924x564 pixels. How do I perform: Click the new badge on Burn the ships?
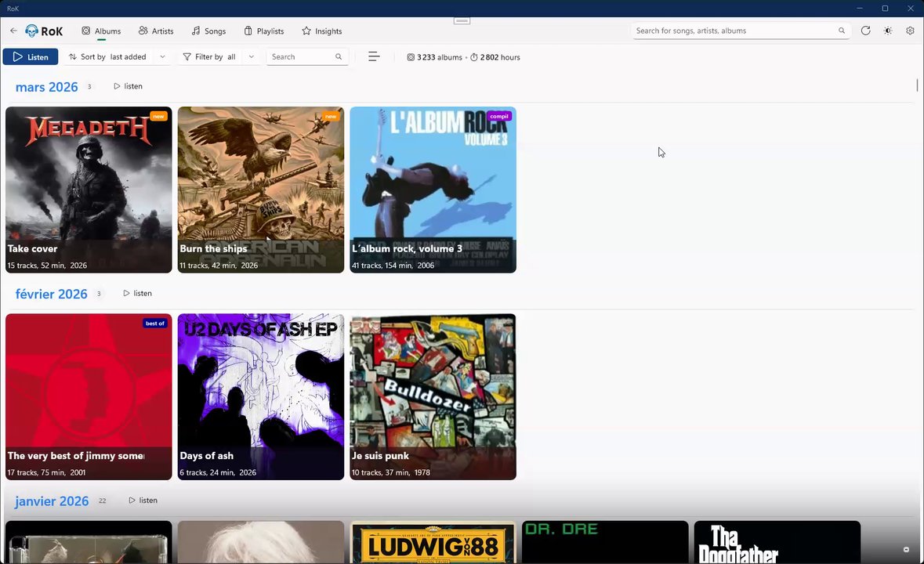pos(331,116)
